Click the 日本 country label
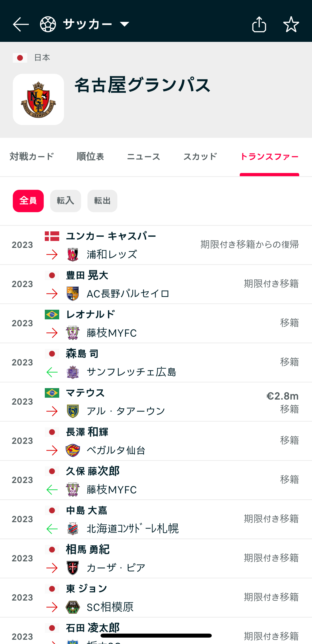This screenshot has height=644, width=312. click(x=42, y=58)
